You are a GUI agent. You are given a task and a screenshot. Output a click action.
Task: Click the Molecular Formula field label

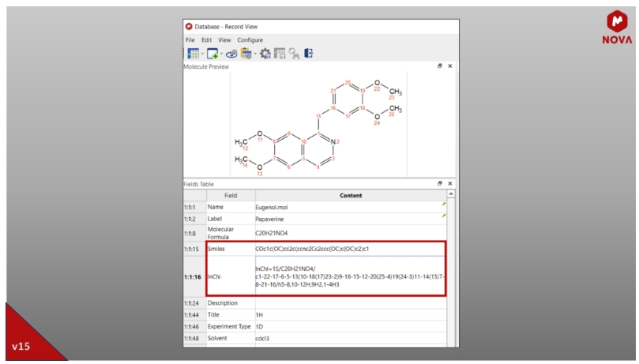tap(220, 233)
